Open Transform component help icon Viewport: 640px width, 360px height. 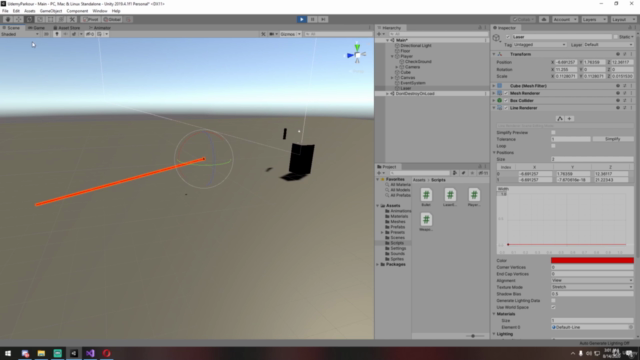point(618,54)
